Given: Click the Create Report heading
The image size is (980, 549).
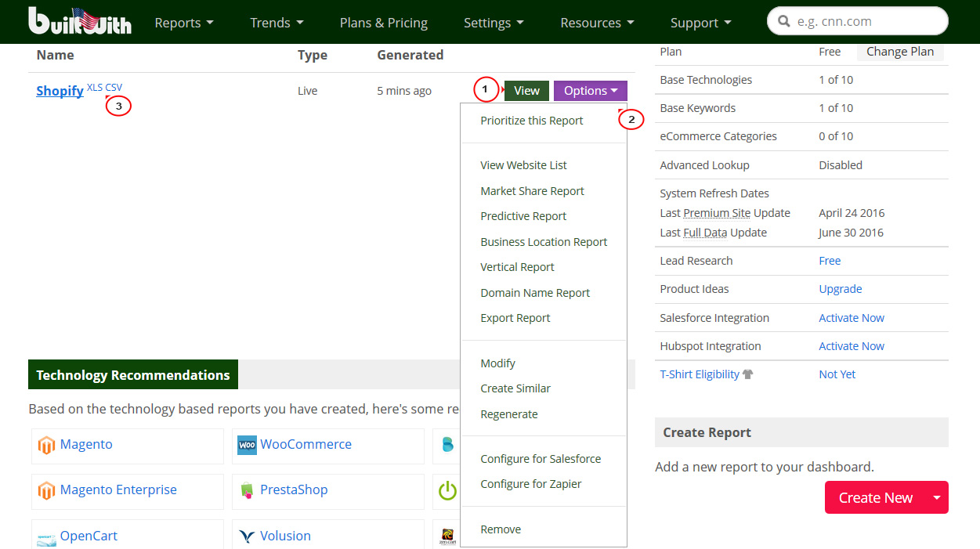Looking at the screenshot, I should click(707, 432).
